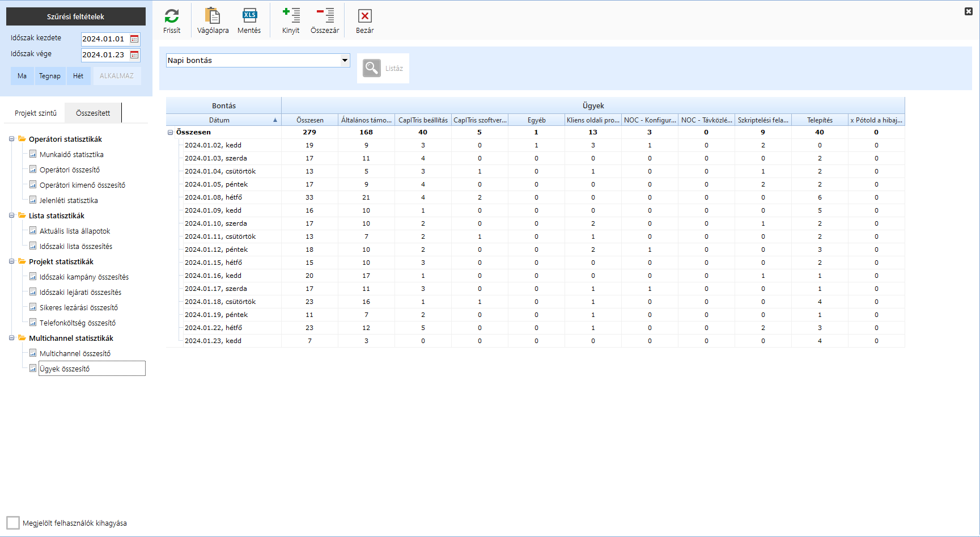
Task: Switch to the Összesített tab
Action: 93,113
